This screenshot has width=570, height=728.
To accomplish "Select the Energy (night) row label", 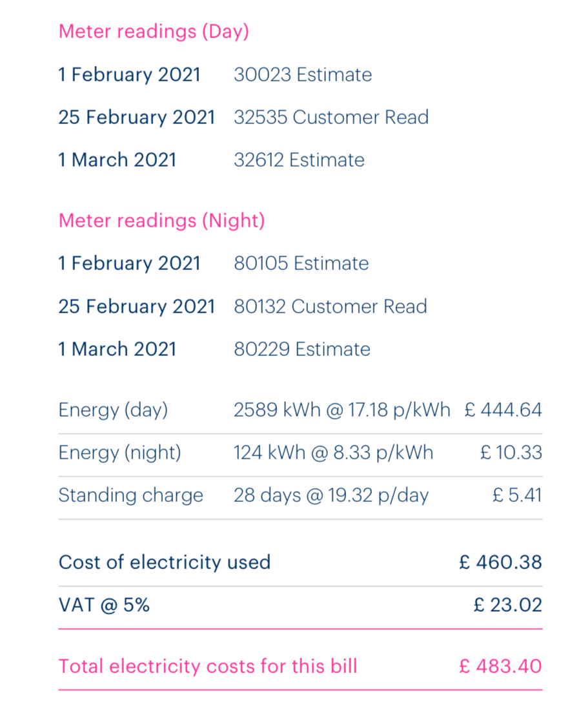I will (119, 453).
